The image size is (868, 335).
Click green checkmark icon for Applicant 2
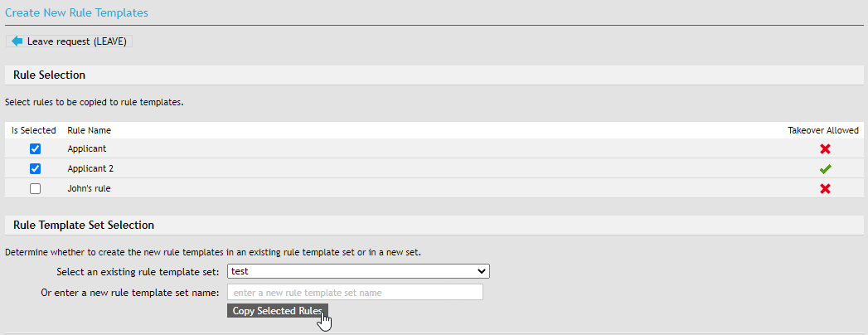click(825, 169)
